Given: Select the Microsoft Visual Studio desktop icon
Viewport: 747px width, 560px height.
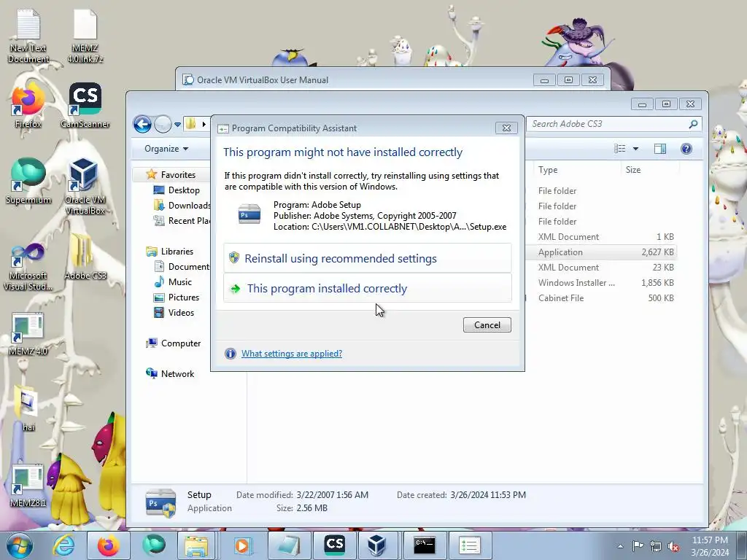Looking at the screenshot, I should 28,267.
